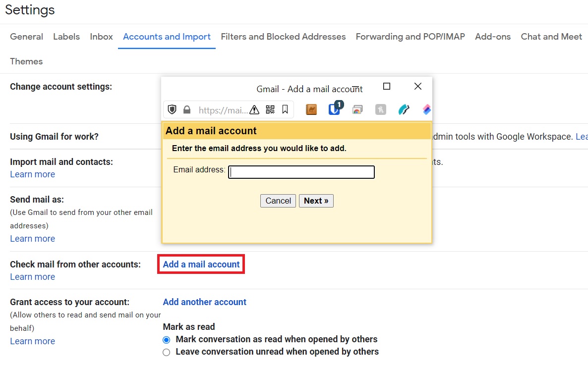Click the 'Add a mail account' popup heading
This screenshot has height=368, width=588.
point(211,131)
